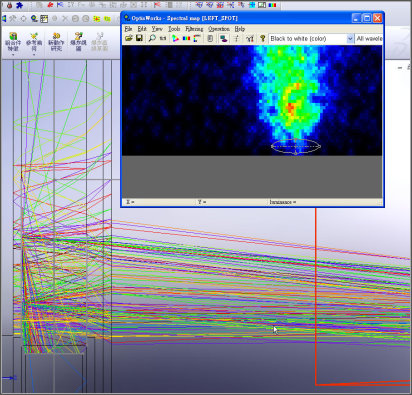Open the All wavelengths dropdown
The height and width of the screenshot is (395, 412).
click(369, 39)
